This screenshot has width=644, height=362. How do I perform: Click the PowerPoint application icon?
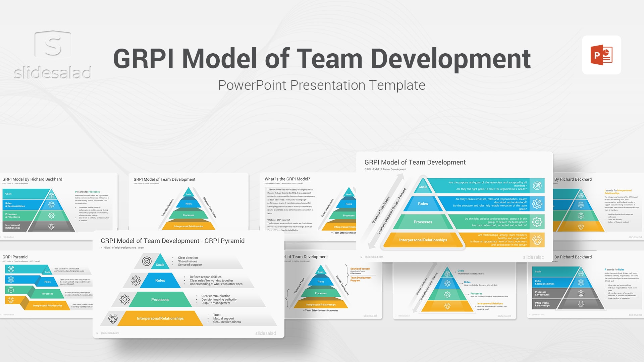(x=601, y=55)
